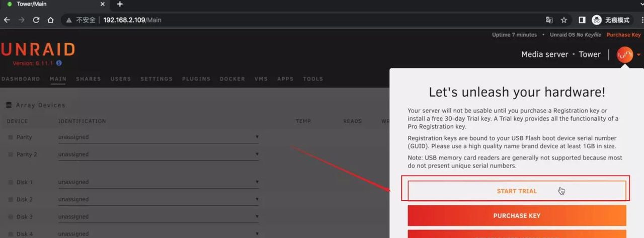Open the Plugins menu

196,79
